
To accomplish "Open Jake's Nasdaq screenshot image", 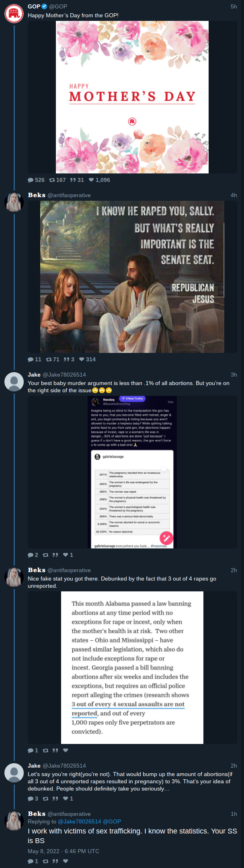I will [133, 472].
